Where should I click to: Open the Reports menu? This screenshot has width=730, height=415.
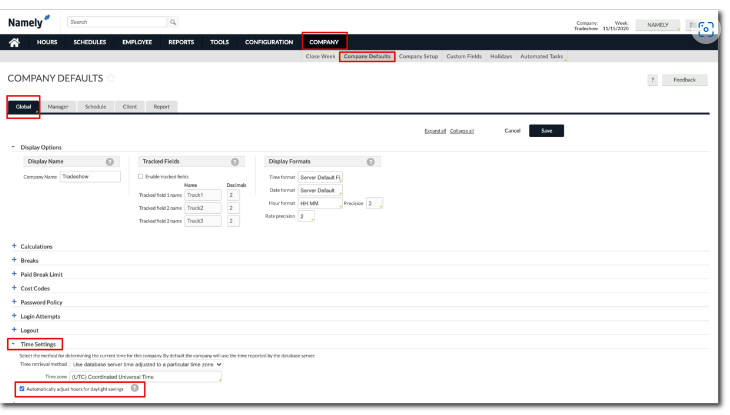coord(180,42)
